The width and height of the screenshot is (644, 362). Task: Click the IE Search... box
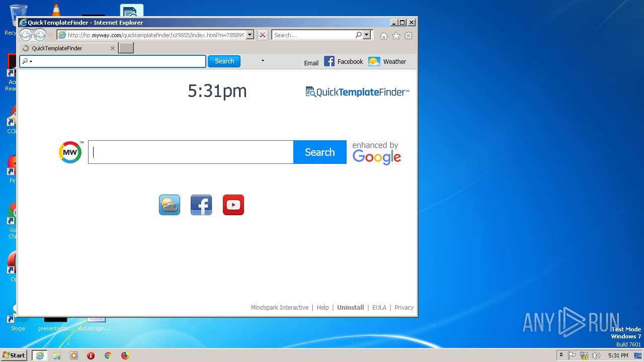click(313, 35)
